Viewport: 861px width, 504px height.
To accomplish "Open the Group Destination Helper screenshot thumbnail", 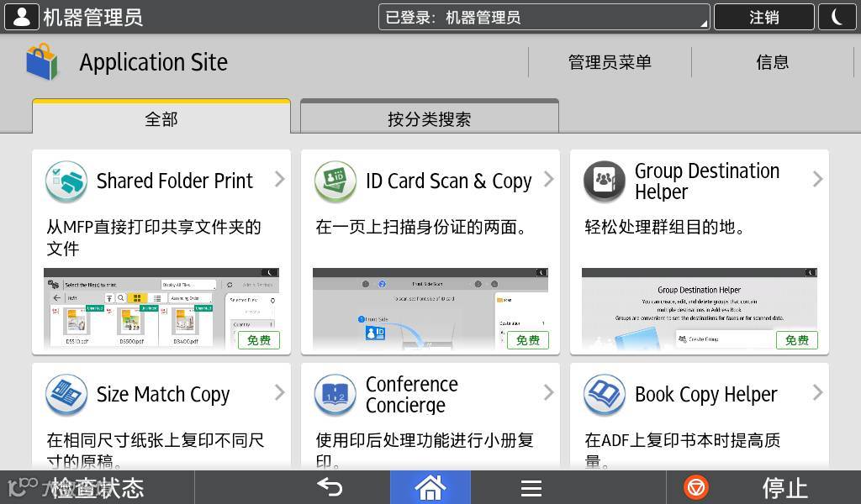I will 700,309.
